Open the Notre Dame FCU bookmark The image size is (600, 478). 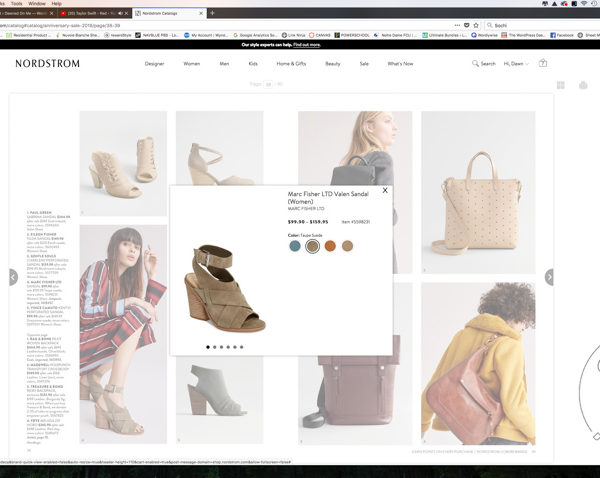[x=395, y=35]
